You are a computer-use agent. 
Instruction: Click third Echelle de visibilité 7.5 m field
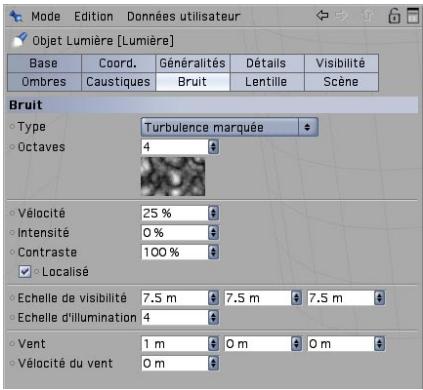(x=341, y=298)
